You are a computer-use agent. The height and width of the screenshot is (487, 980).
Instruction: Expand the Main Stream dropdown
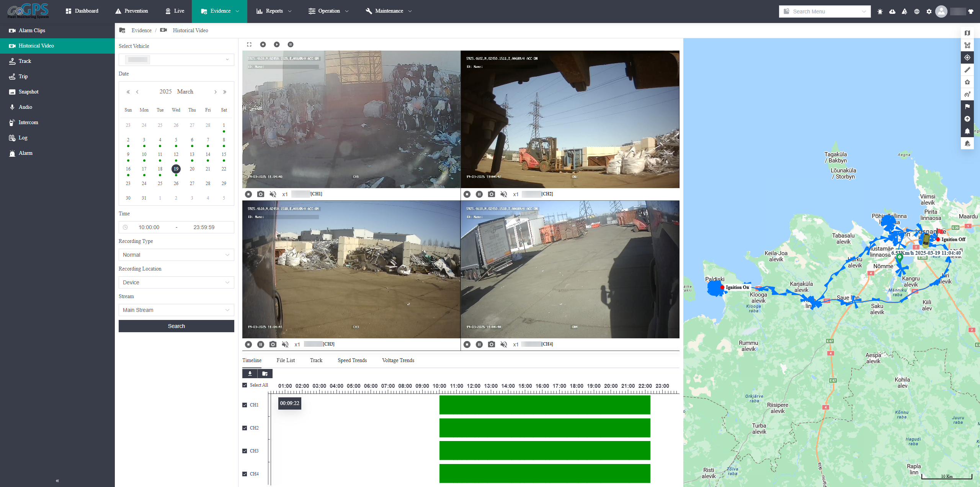(176, 310)
